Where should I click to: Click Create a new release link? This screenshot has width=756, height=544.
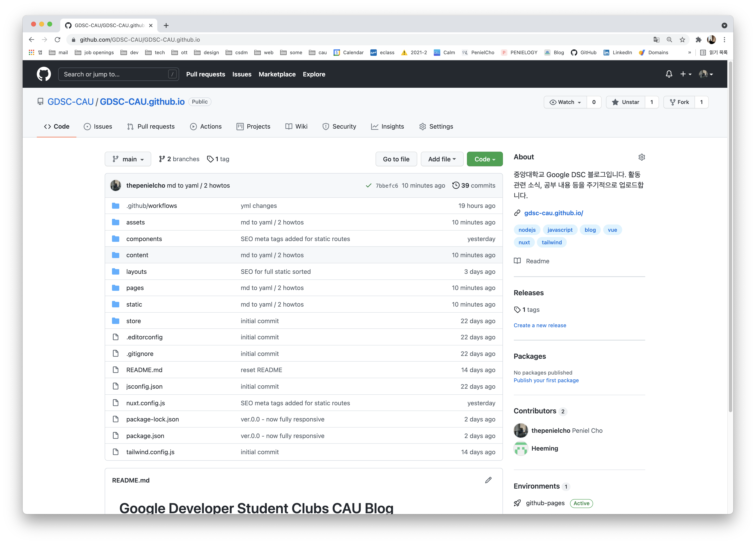[540, 325]
